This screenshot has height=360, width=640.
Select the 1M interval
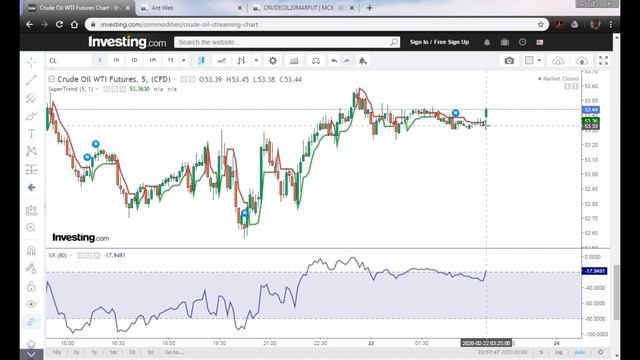(153, 60)
